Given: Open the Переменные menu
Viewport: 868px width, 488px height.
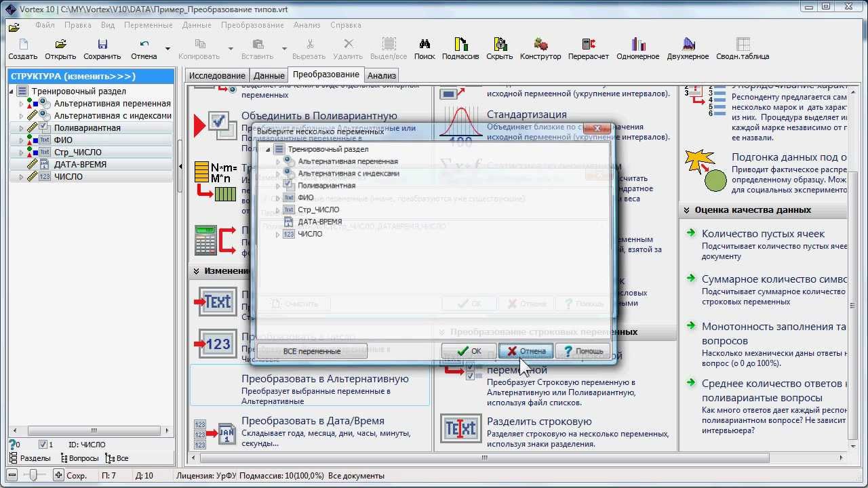Looking at the screenshot, I should click(149, 25).
